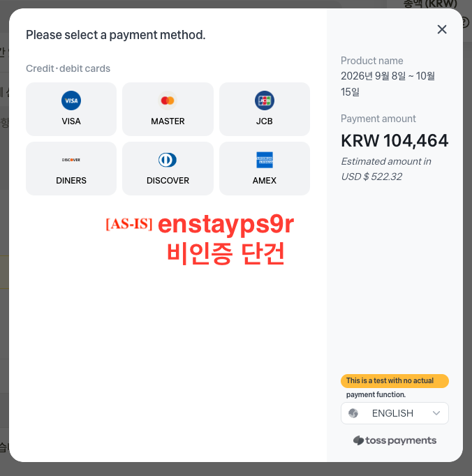Select the VISA card logo icon
This screenshot has width=472, height=476.
71,101
